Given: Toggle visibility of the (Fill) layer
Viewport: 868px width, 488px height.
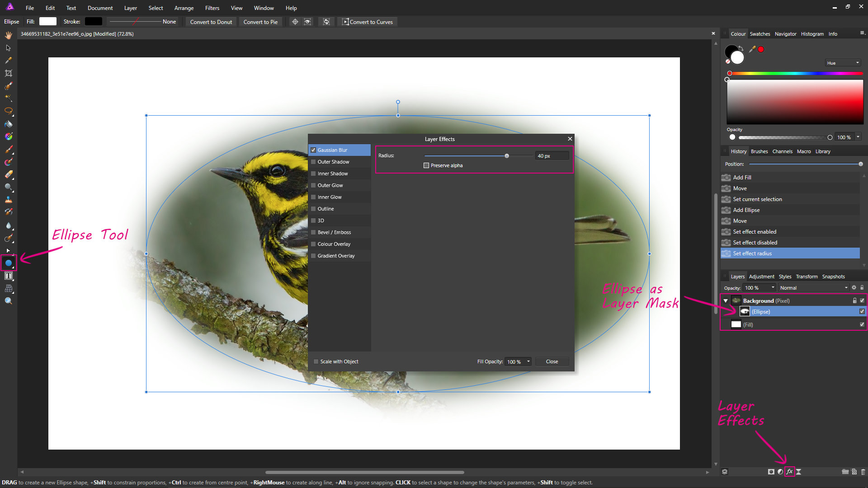Looking at the screenshot, I should [x=862, y=324].
